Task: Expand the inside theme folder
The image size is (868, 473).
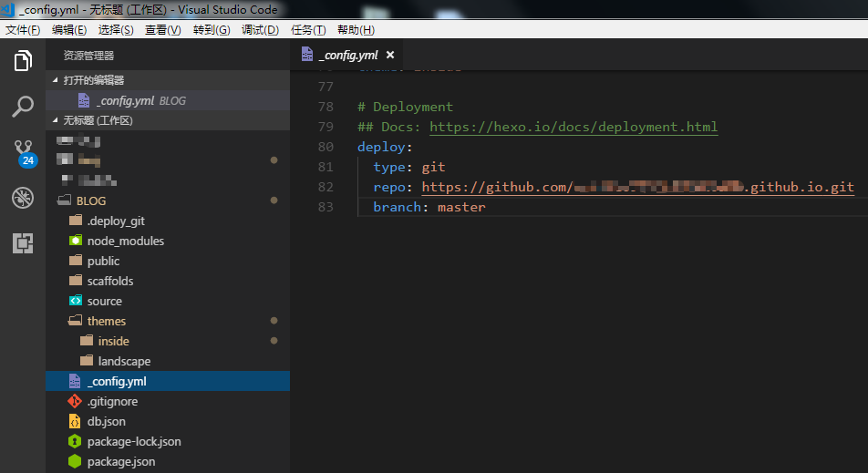Action: pyautogui.click(x=168, y=341)
